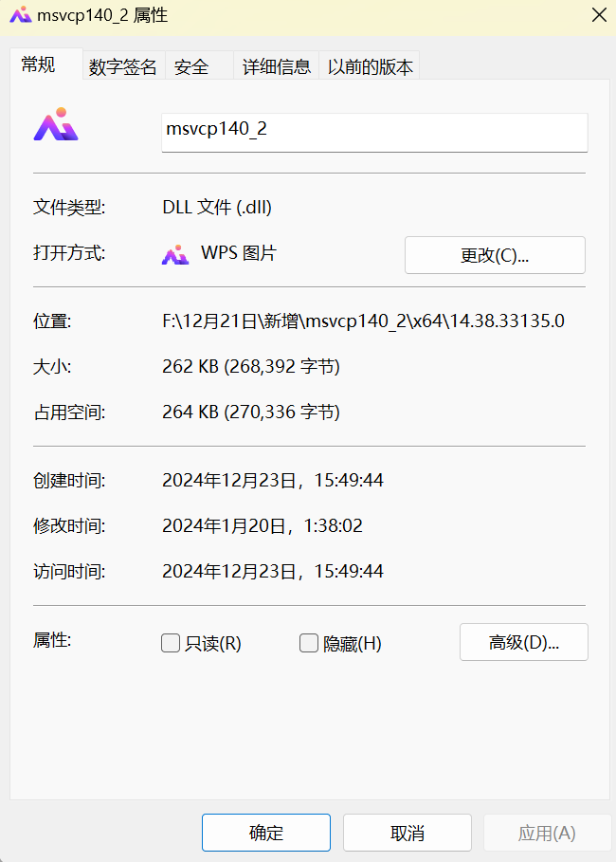Confirm with the 确定 button
The height and width of the screenshot is (862, 616).
coord(265,833)
